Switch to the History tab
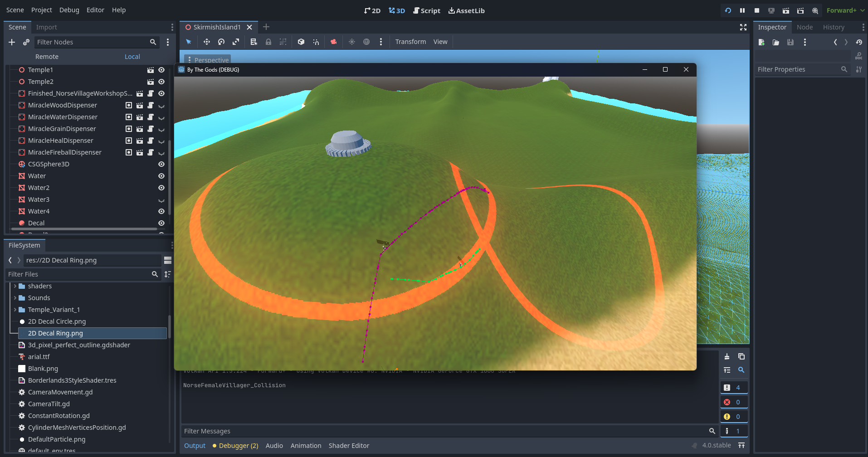This screenshot has width=868, height=457. [x=834, y=27]
